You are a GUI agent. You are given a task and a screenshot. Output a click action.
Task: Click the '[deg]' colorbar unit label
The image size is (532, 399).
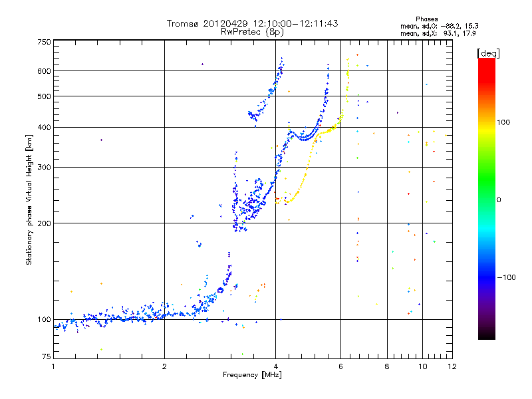(x=488, y=54)
